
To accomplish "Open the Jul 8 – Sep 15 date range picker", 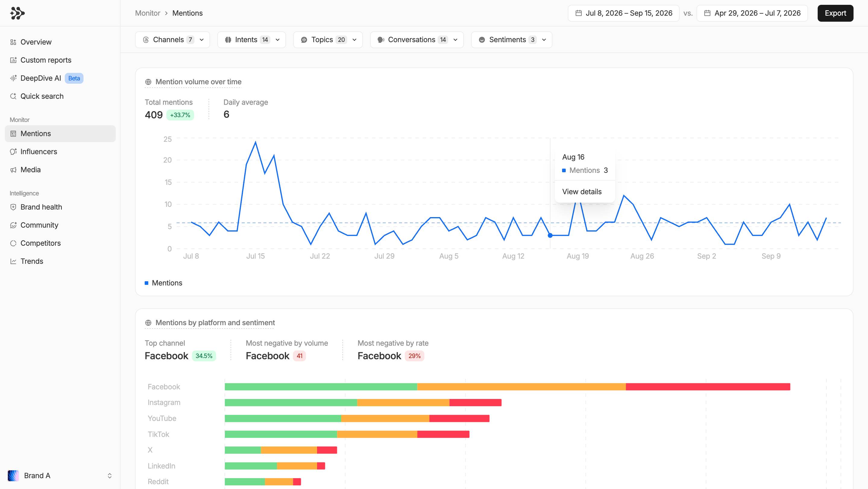I will 623,13.
